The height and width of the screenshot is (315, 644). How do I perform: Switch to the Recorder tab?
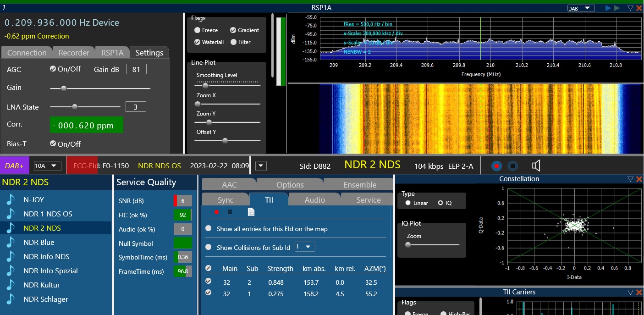[74, 53]
